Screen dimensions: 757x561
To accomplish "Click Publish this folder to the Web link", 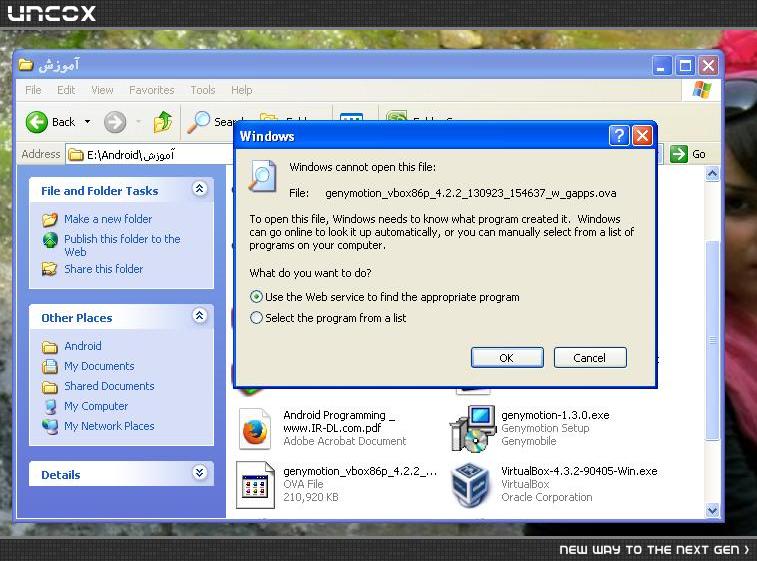I will pos(122,245).
